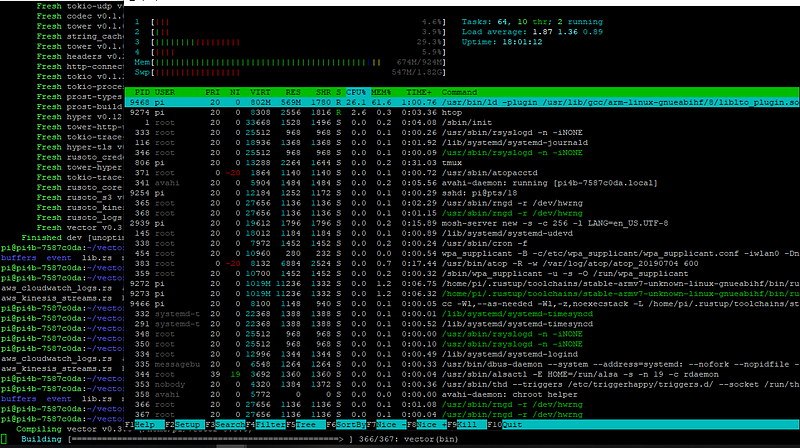Select the cc -Wl,--as-needed process row

462,304
